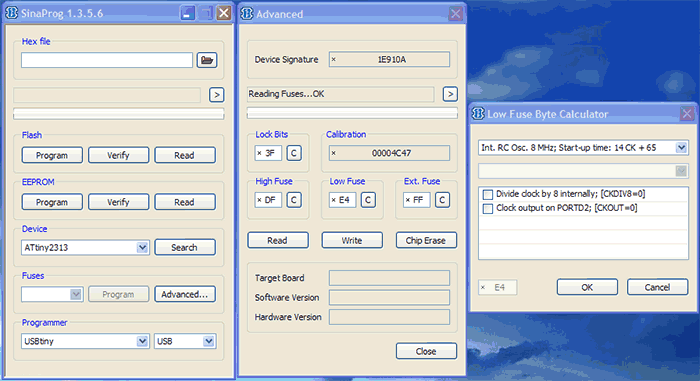Click Hardware Version field
700x381 pixels.
click(x=389, y=317)
